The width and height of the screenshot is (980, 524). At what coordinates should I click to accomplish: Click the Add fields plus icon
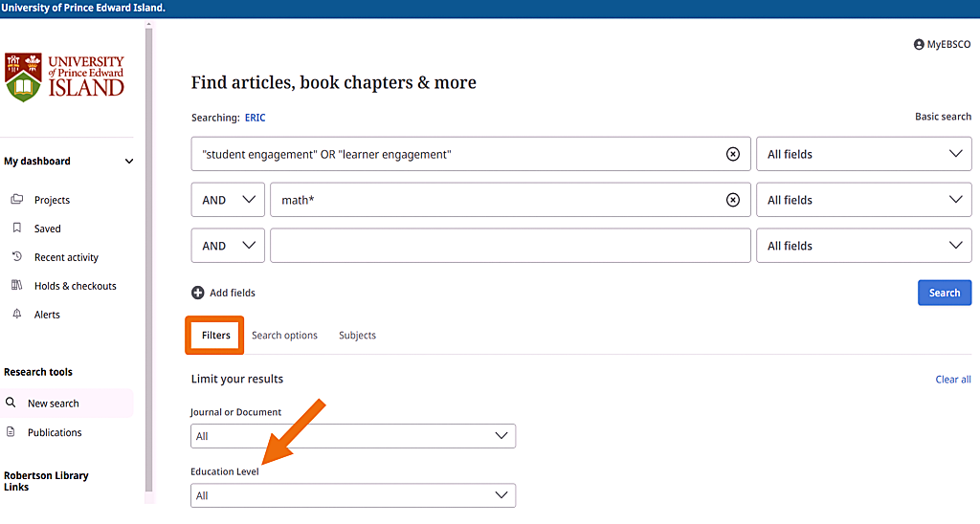point(198,293)
